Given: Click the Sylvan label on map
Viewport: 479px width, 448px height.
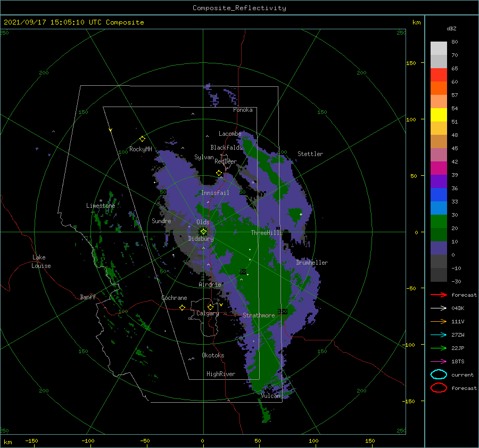Looking at the screenshot, I should point(204,157).
